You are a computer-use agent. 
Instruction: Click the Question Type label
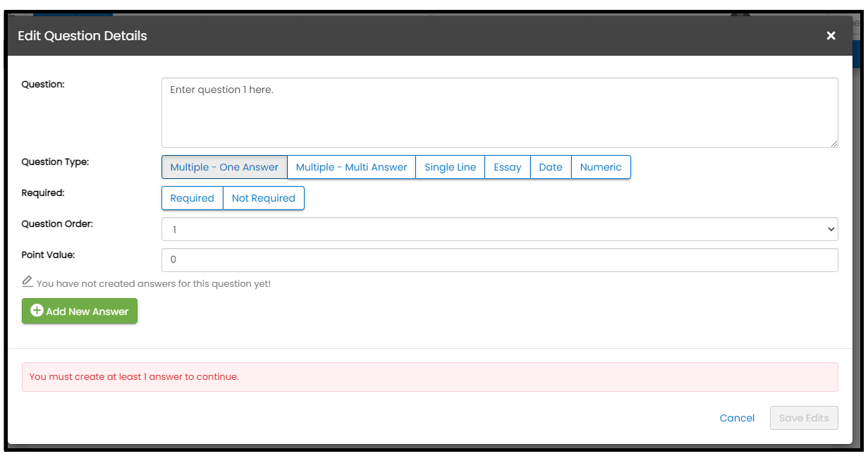click(55, 162)
